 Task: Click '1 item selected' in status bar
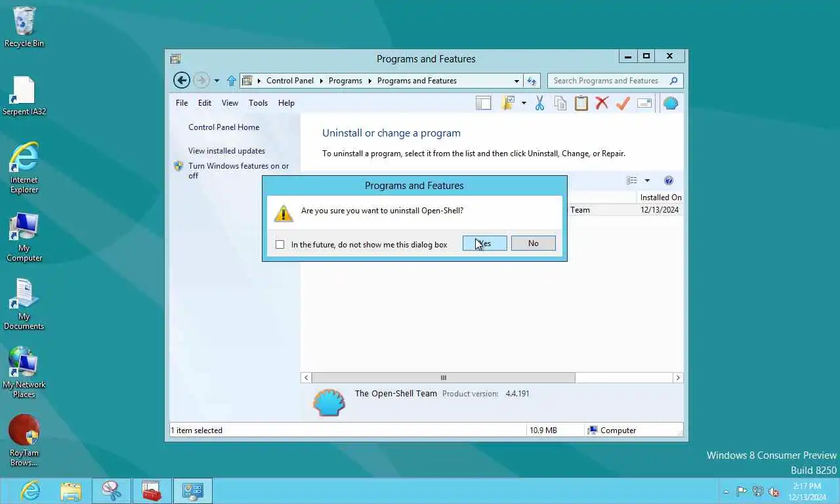click(x=197, y=430)
